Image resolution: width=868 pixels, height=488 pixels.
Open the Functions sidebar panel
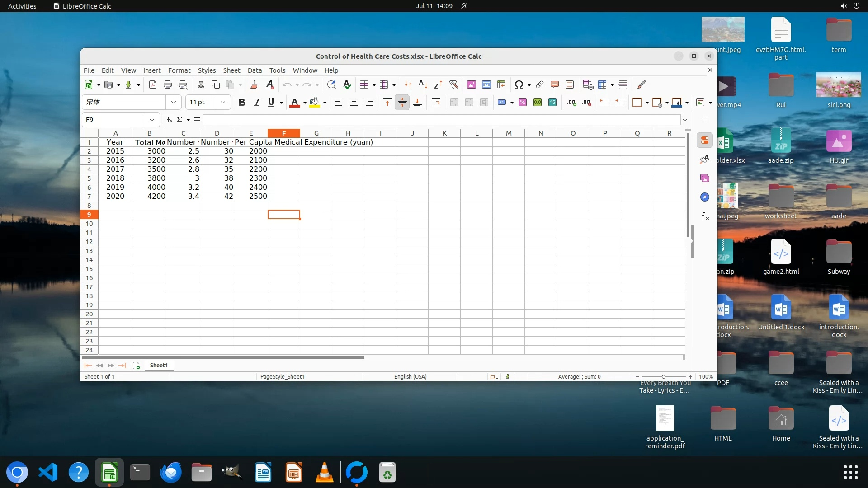click(x=705, y=216)
